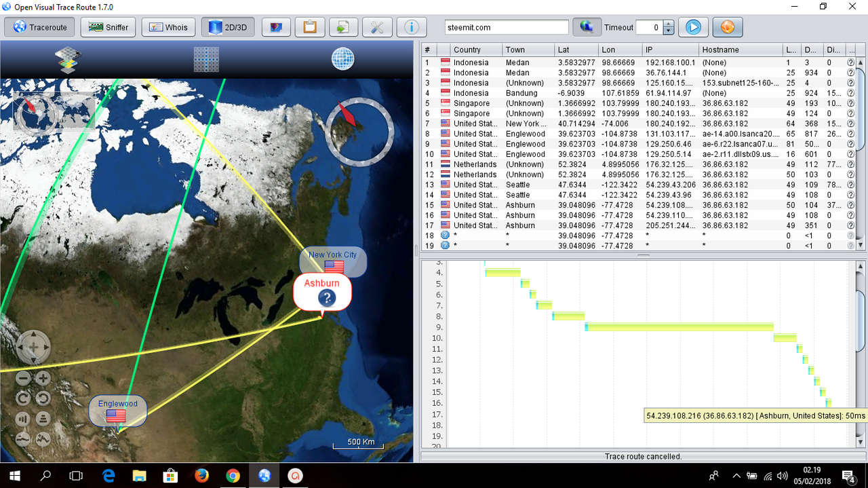
Task: Click the map layers stack icon
Action: (x=68, y=60)
